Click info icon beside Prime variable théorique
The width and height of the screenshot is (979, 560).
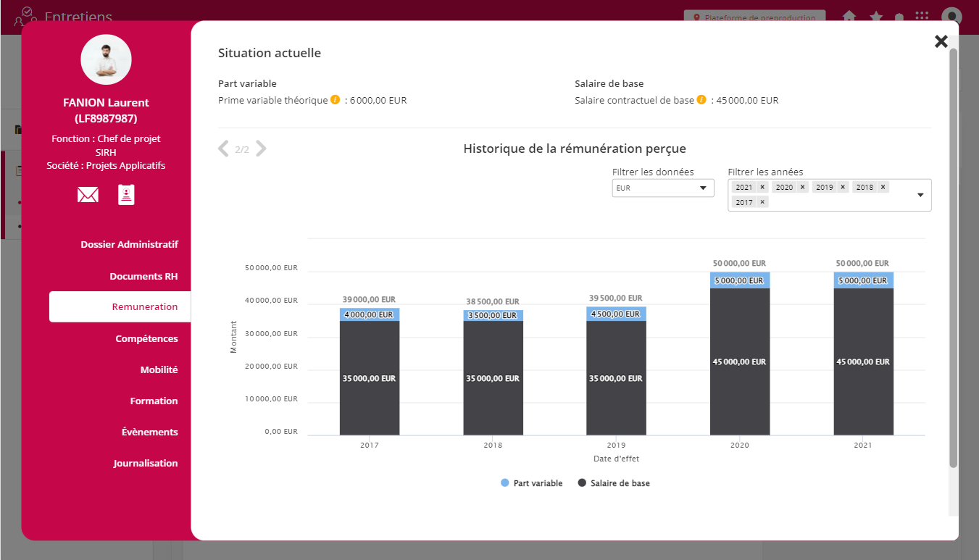point(335,100)
